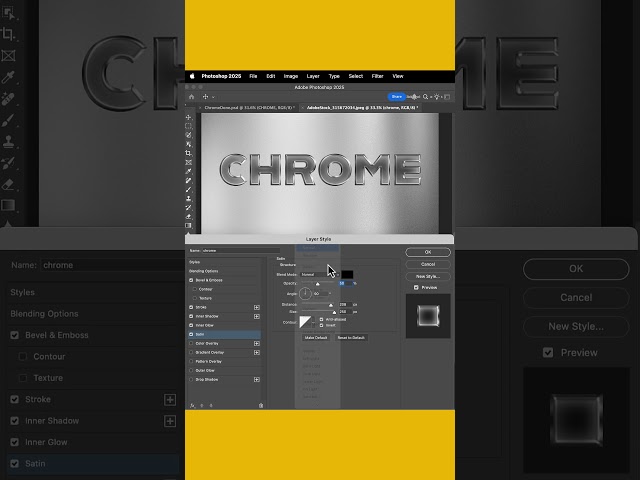The image size is (640, 480).
Task: Open the Image menu
Action: [x=291, y=76]
